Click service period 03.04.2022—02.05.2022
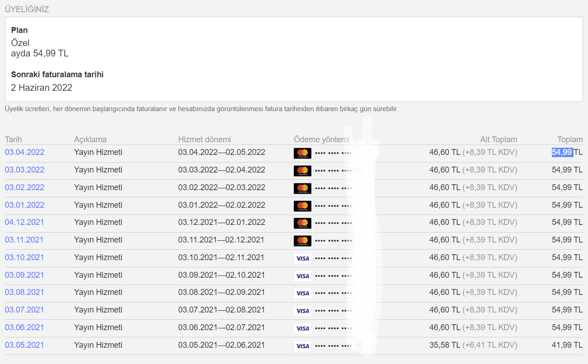 (x=222, y=152)
